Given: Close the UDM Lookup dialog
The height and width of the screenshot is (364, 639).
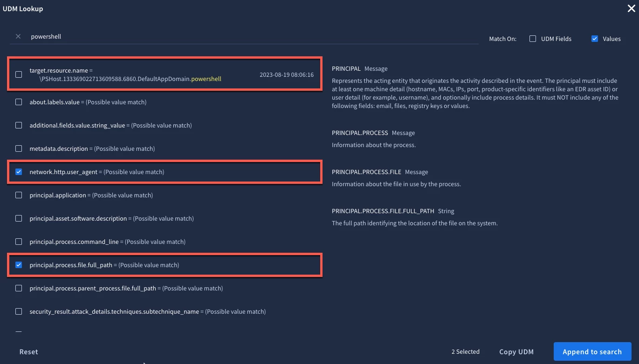Looking at the screenshot, I should tap(631, 8).
